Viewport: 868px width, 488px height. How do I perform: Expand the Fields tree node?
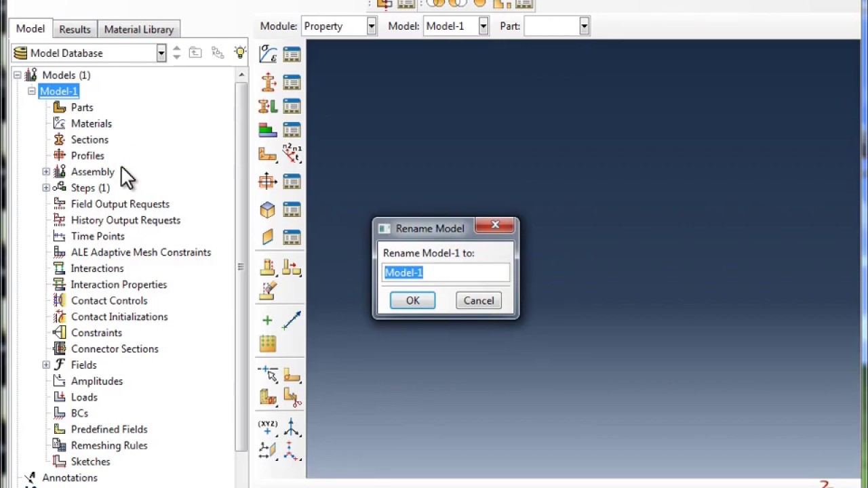coord(46,365)
